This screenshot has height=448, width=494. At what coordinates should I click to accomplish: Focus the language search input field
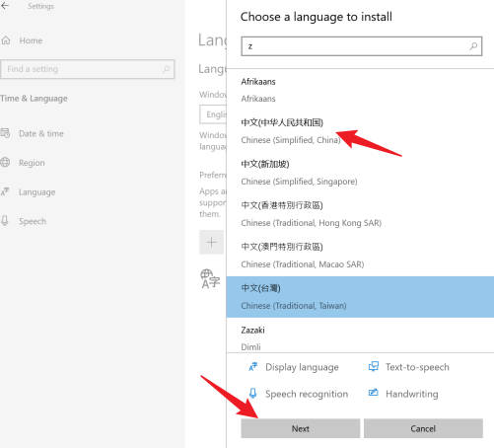point(362,46)
